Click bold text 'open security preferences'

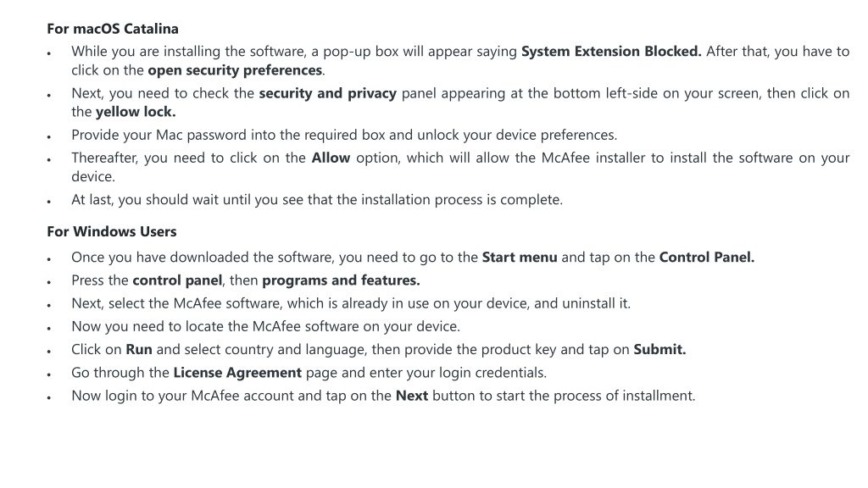[x=235, y=70]
